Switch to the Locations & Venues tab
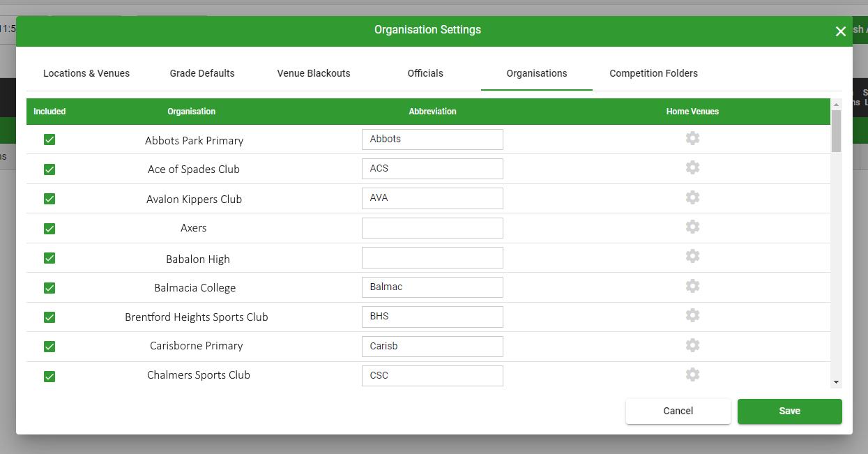The image size is (868, 454). click(86, 73)
